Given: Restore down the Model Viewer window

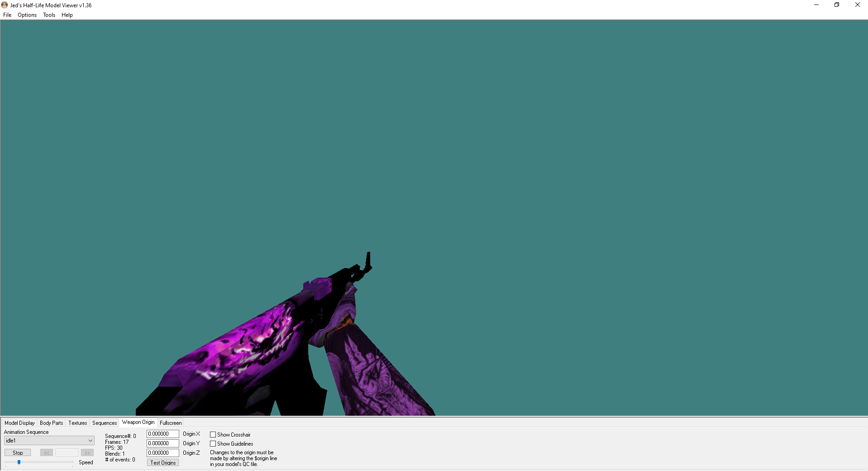Looking at the screenshot, I should point(837,5).
